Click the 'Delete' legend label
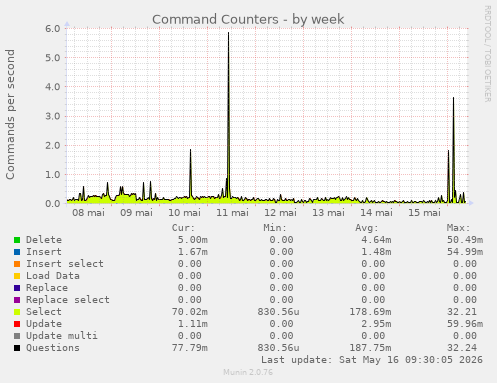This screenshot has height=383, width=497. pyautogui.click(x=44, y=240)
